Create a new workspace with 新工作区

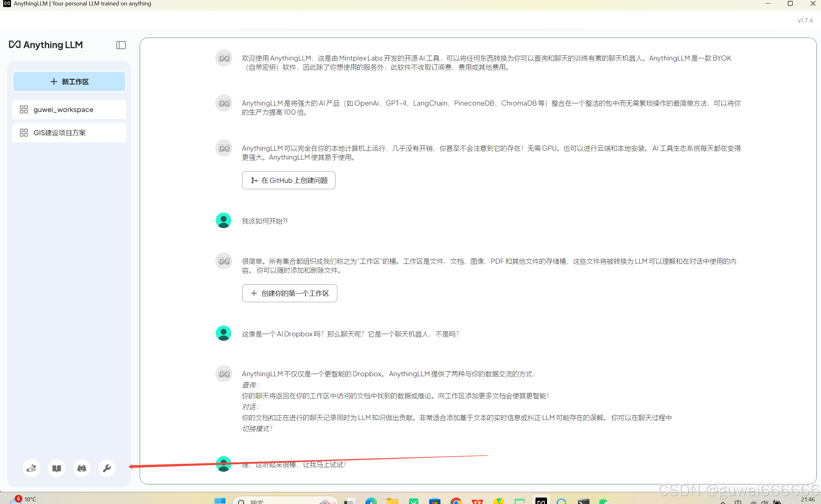click(69, 82)
